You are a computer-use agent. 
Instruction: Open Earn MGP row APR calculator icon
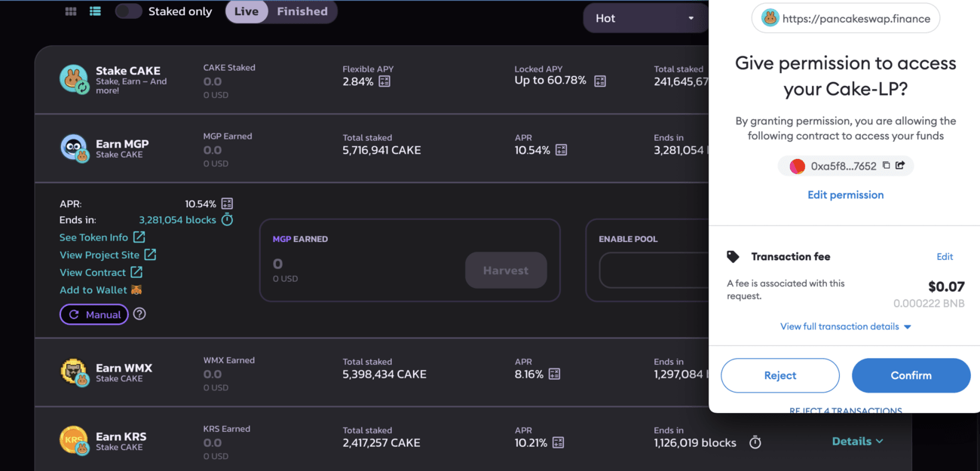pyautogui.click(x=561, y=150)
